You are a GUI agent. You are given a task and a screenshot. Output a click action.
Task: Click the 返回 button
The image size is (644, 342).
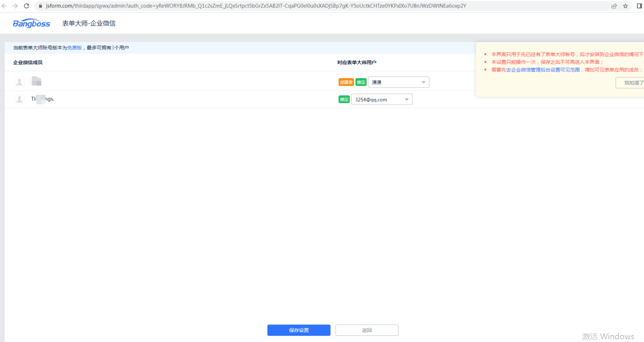367,330
